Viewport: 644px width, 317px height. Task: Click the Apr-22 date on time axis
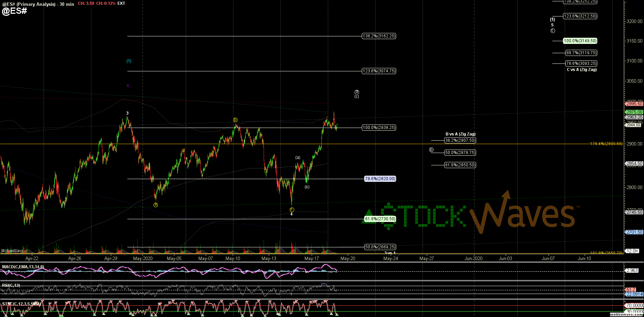tap(32, 259)
